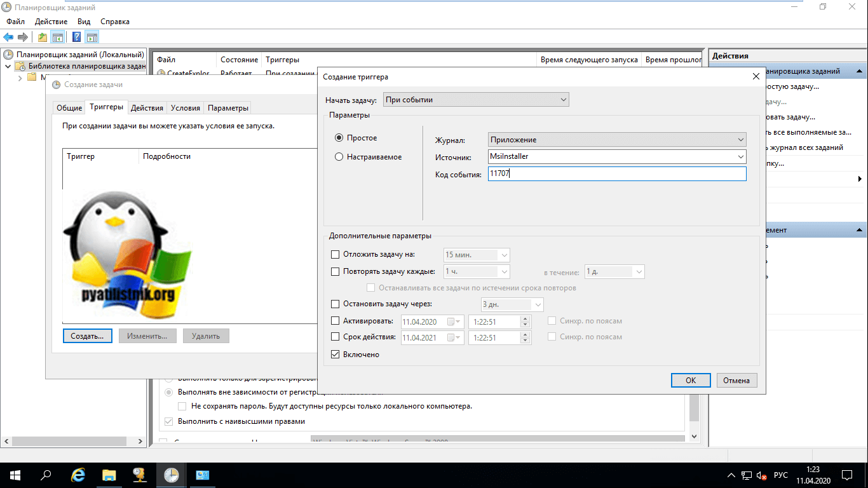This screenshot has height=488, width=868.
Task: Toggle the console tree pane icon
Action: 58,37
